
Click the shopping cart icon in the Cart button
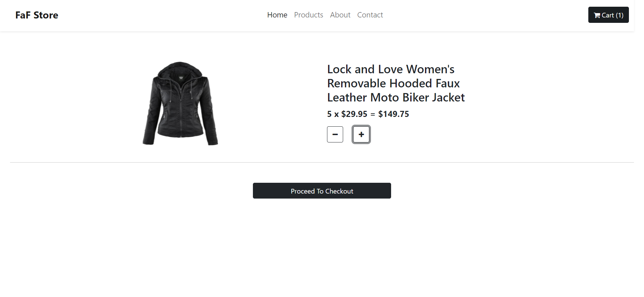coord(597,15)
